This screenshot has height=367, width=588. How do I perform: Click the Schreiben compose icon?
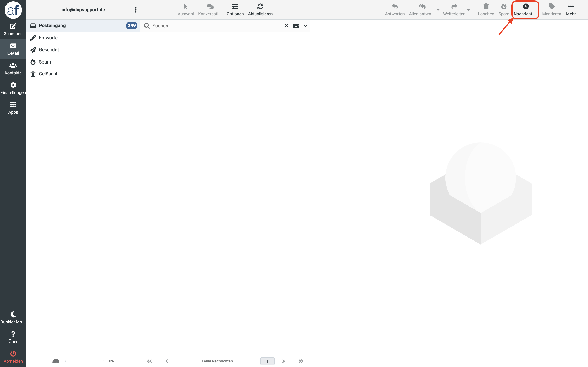pos(13,26)
